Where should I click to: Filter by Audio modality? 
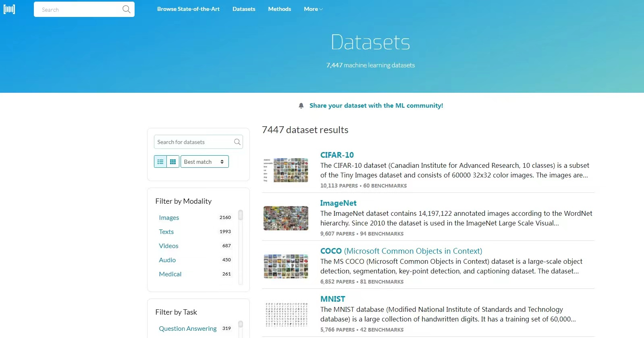coord(167,260)
